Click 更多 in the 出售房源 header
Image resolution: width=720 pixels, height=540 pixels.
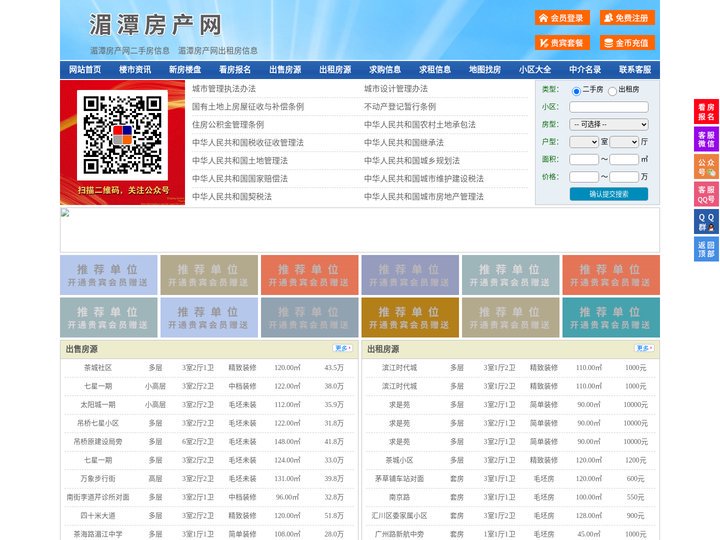(343, 349)
